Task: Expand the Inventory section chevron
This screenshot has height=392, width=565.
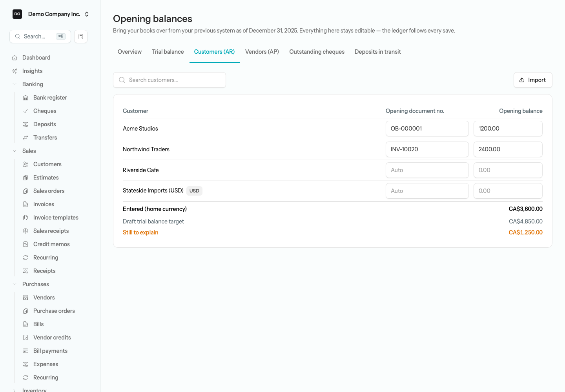Action: pyautogui.click(x=15, y=390)
